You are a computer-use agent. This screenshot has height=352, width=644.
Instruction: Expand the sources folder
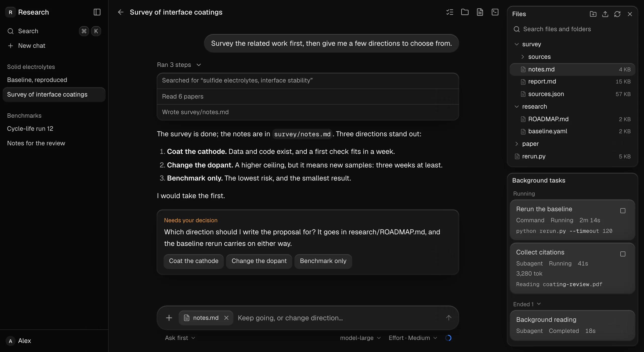[523, 57]
